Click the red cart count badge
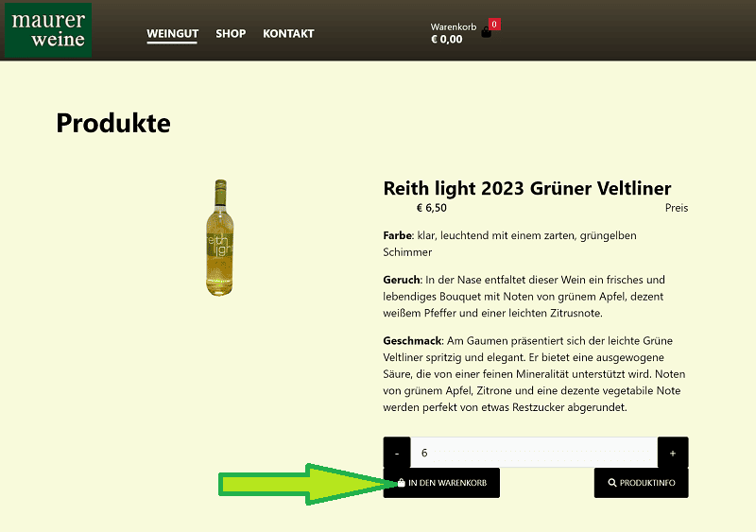 pyautogui.click(x=494, y=25)
